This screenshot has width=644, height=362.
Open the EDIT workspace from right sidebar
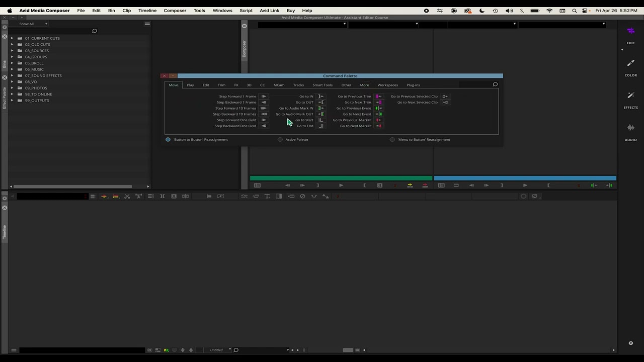click(x=630, y=36)
